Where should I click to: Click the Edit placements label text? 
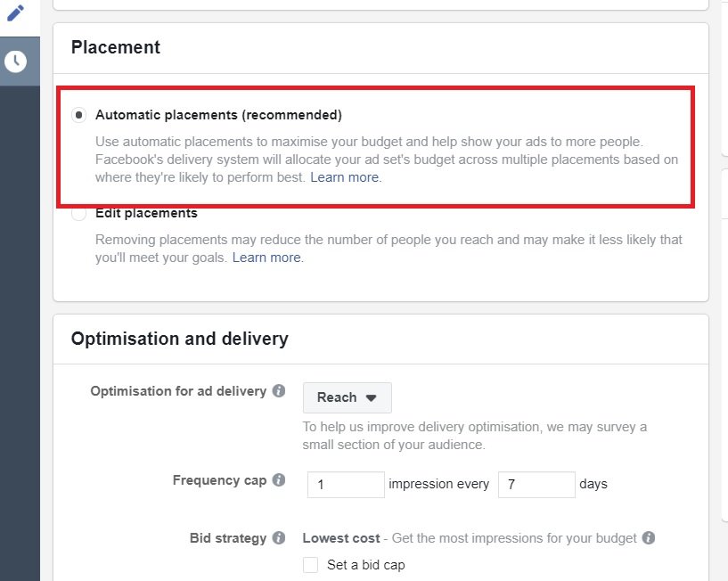click(146, 213)
